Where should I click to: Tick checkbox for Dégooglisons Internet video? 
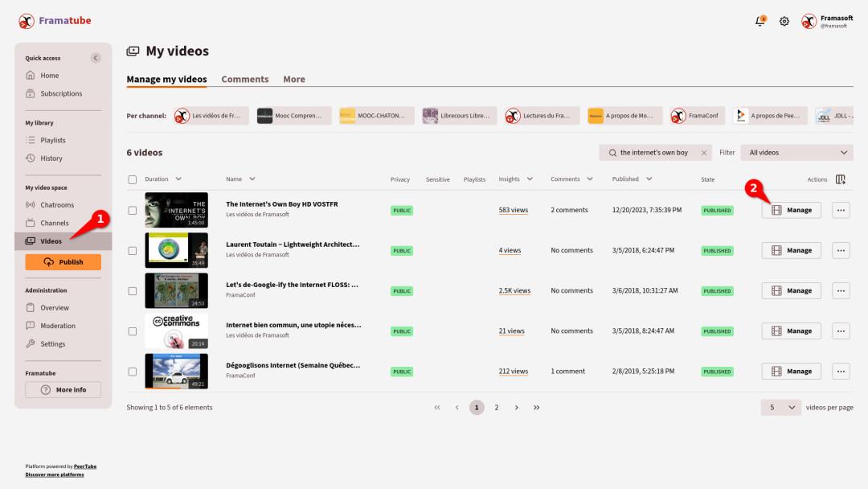[133, 372]
